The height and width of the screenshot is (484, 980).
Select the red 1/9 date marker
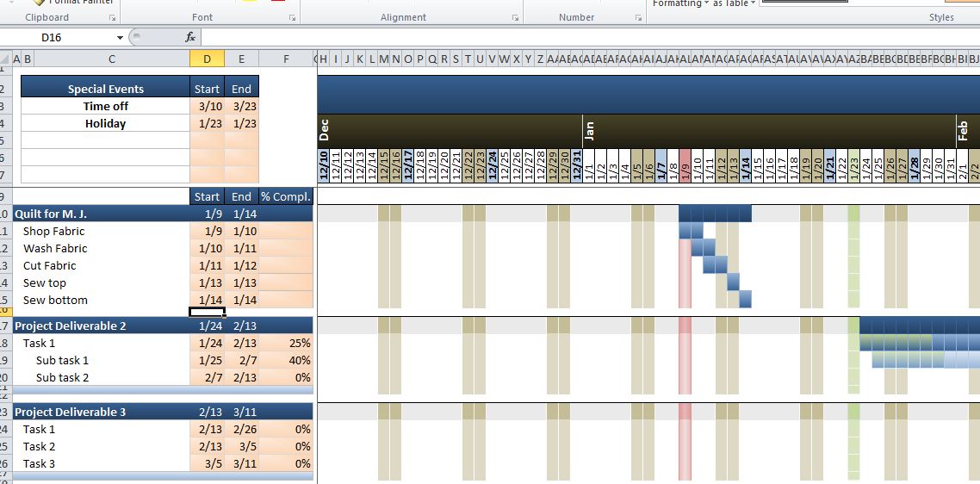685,165
